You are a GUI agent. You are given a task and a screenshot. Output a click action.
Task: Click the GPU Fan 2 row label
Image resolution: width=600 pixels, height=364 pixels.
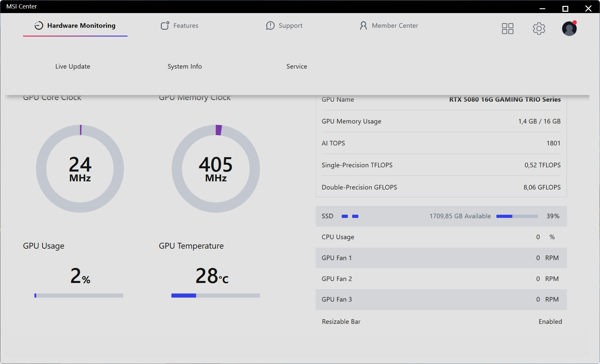[x=337, y=279]
